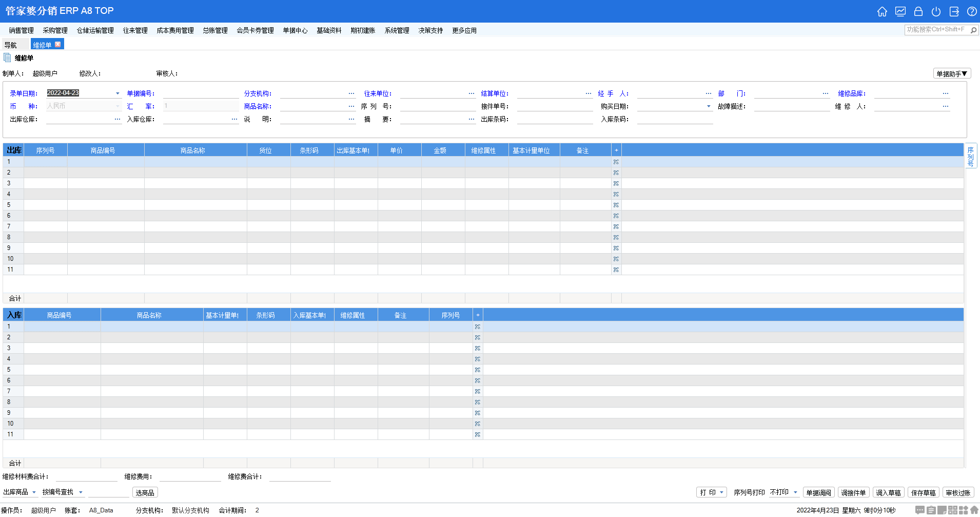Add column via plus in 入库 header
The image size is (980, 517).
click(478, 315)
